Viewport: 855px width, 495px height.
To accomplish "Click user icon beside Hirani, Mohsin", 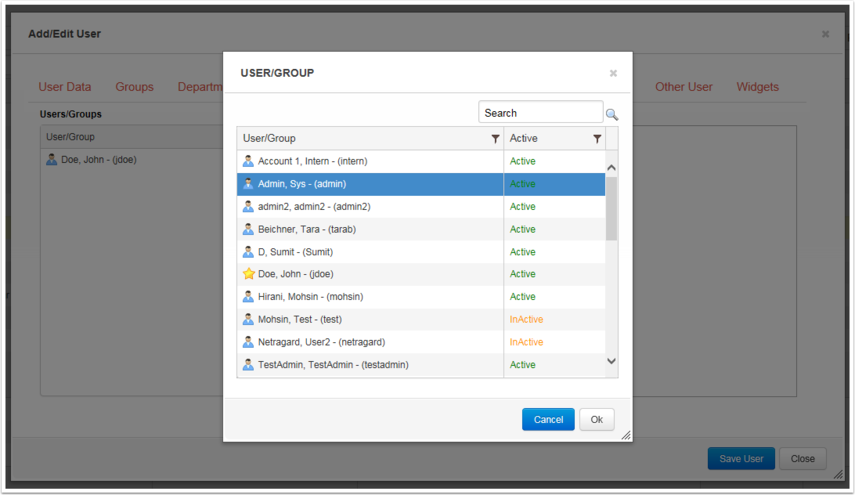I will (x=248, y=297).
